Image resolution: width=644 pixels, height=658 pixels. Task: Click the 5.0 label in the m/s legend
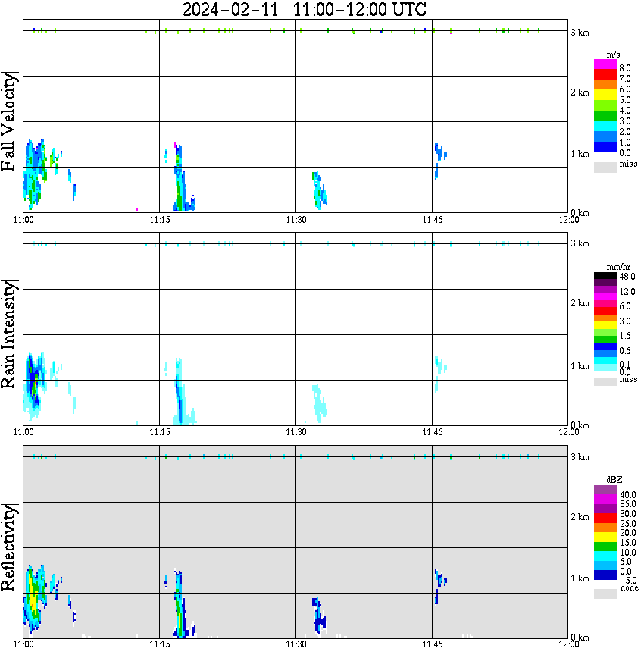(625, 100)
